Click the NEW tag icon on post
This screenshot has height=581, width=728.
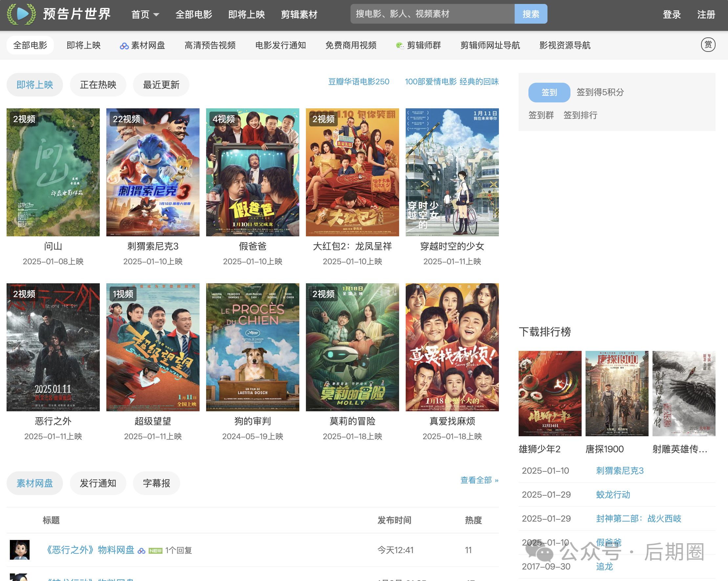click(x=155, y=550)
